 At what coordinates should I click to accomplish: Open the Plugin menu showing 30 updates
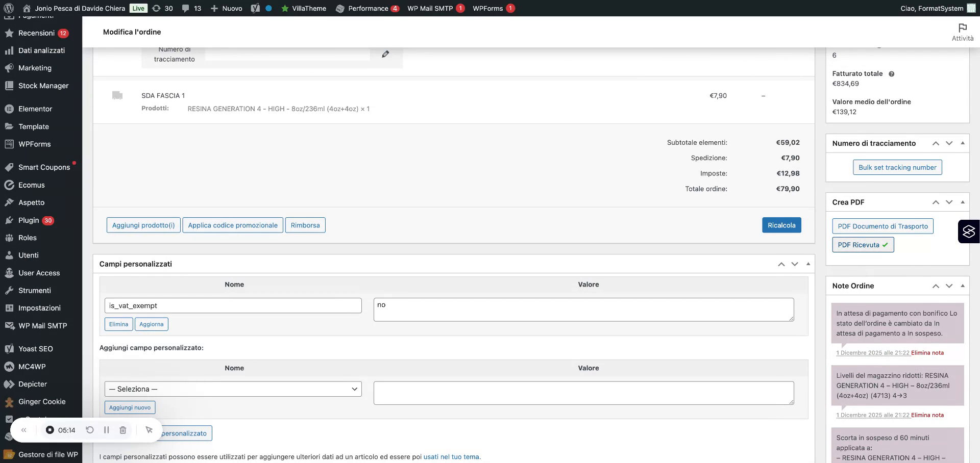(28, 220)
